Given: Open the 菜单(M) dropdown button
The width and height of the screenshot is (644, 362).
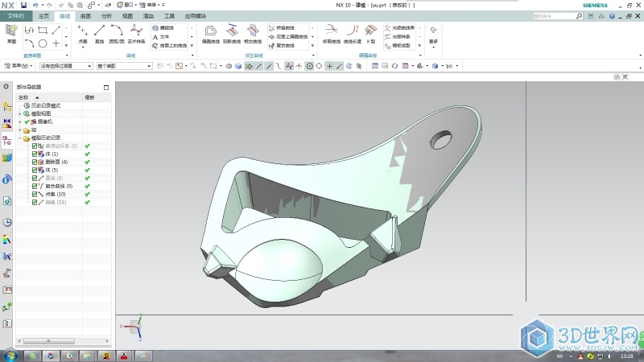Looking at the screenshot, I should click(x=18, y=66).
